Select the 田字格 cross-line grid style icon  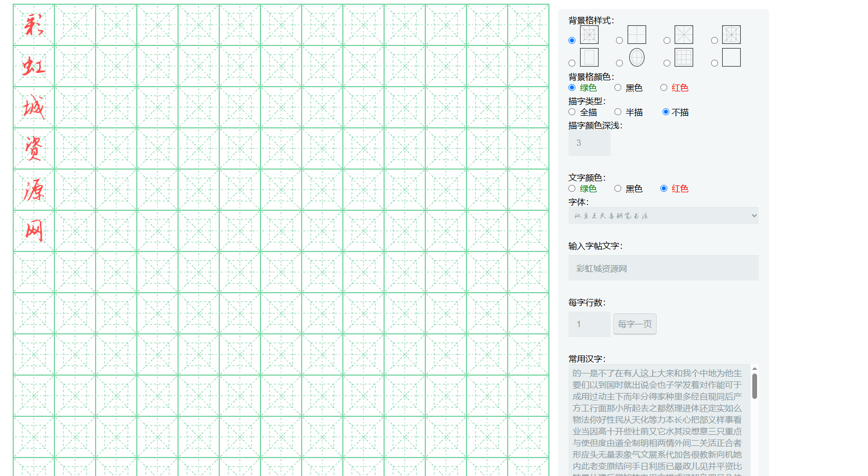tap(636, 35)
